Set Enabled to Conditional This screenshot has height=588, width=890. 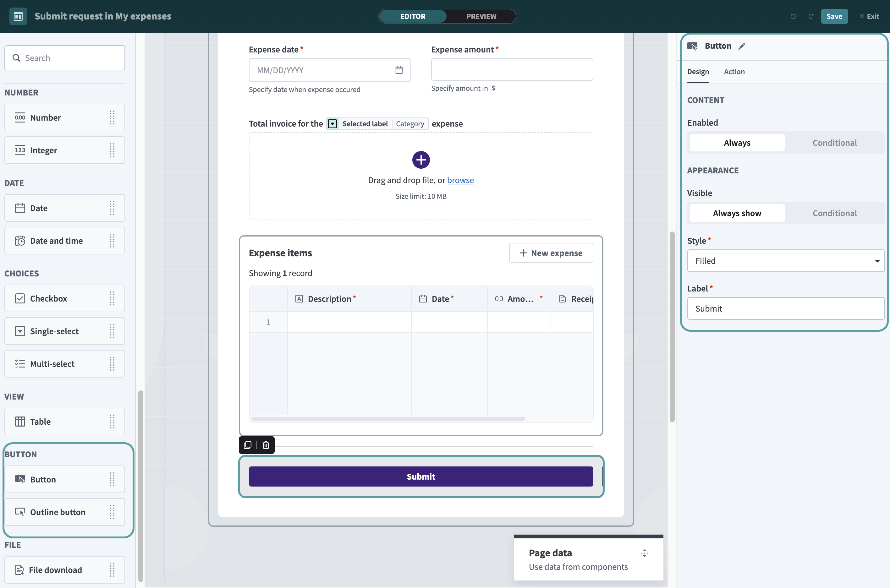[834, 143]
